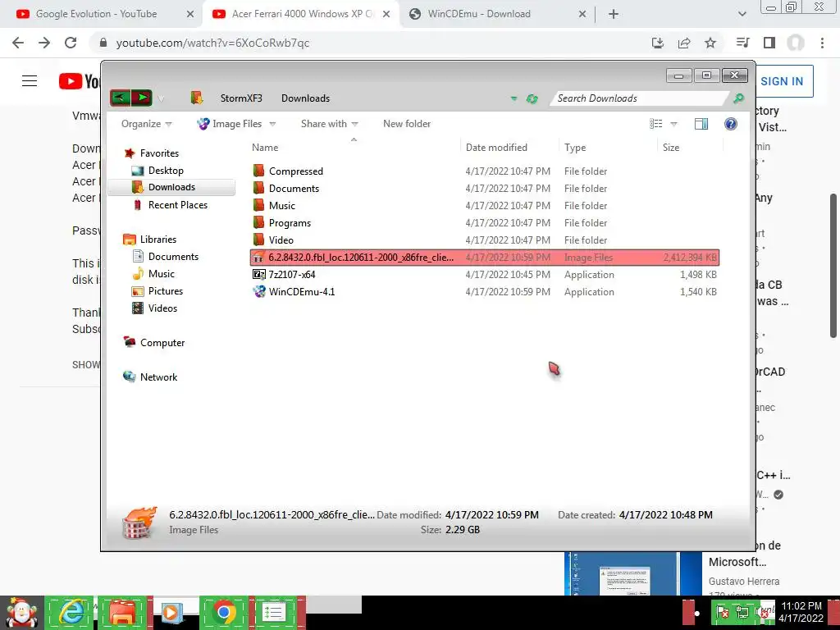This screenshot has height=630, width=840.
Task: Bookmark this page with the star
Action: [710, 43]
